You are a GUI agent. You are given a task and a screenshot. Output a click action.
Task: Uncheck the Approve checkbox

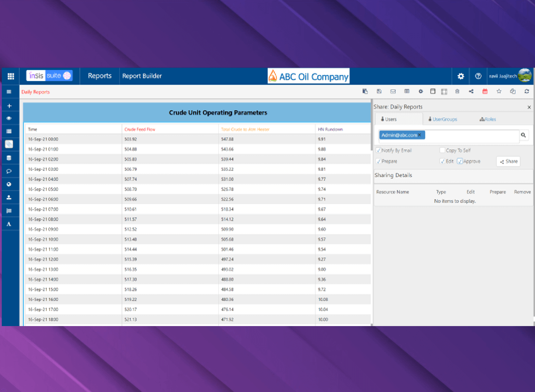[x=460, y=161]
